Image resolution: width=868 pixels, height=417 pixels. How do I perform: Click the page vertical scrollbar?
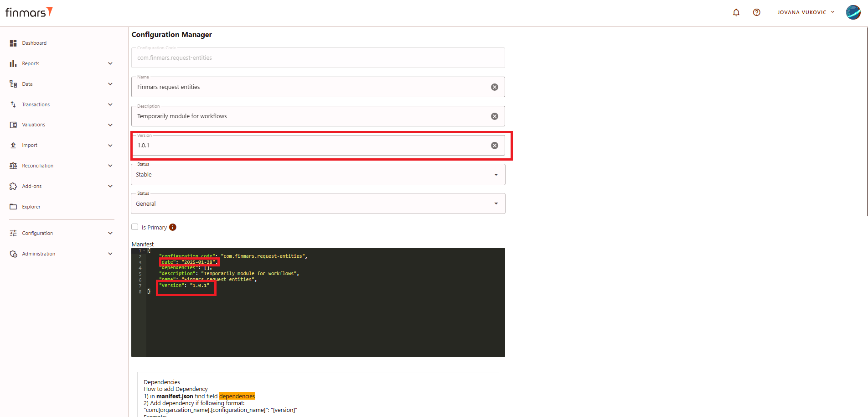tap(866, 121)
